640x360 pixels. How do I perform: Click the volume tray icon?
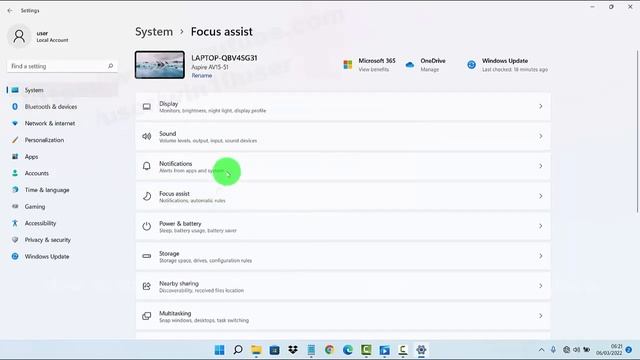[x=576, y=350]
